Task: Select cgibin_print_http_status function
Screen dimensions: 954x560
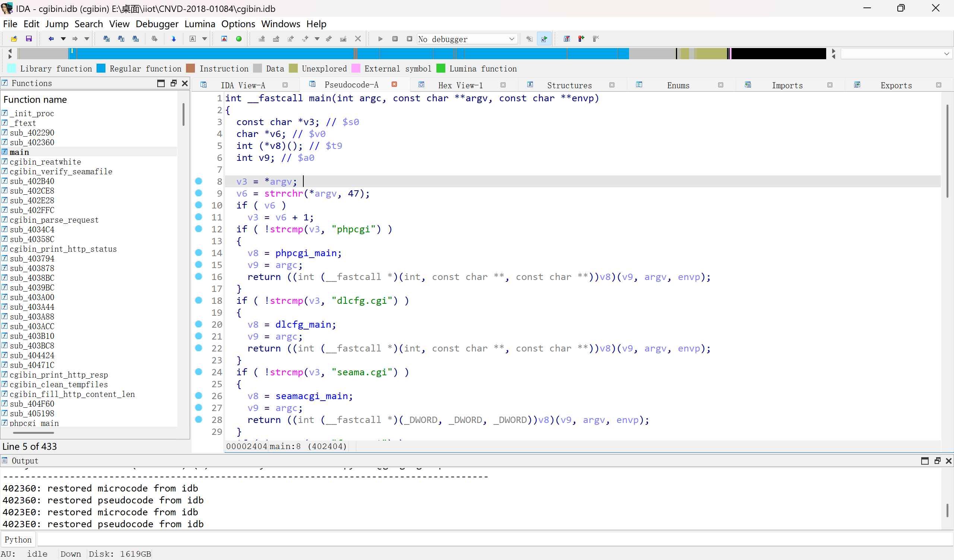Action: 63,249
